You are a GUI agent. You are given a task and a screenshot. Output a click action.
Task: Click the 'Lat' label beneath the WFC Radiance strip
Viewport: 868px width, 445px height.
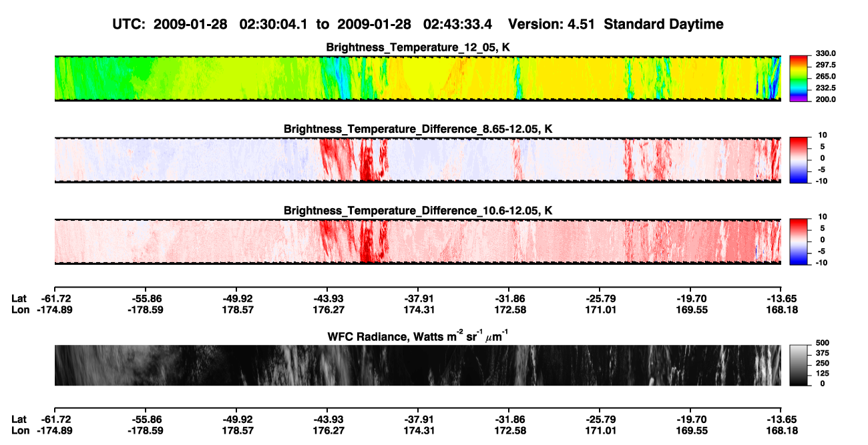coord(19,420)
